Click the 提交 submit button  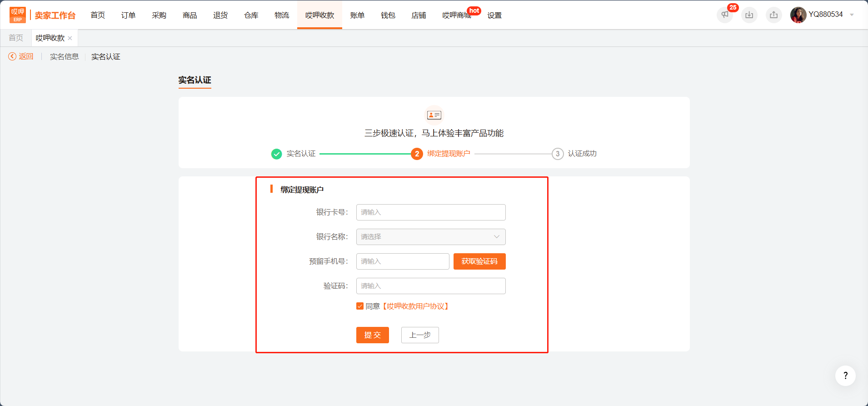(x=373, y=335)
